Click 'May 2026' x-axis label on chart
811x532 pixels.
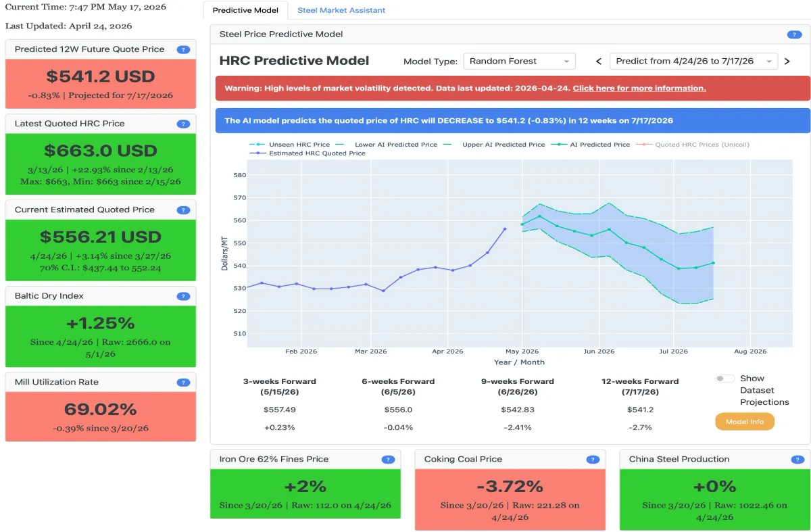point(522,352)
